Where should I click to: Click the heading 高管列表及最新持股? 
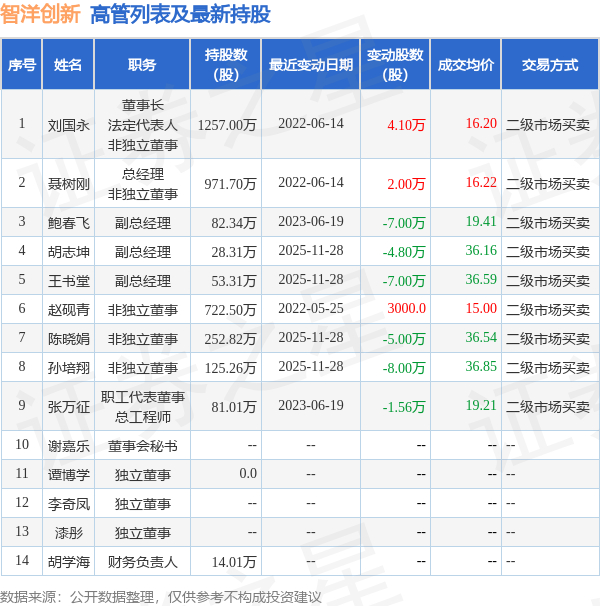pyautogui.click(x=180, y=15)
